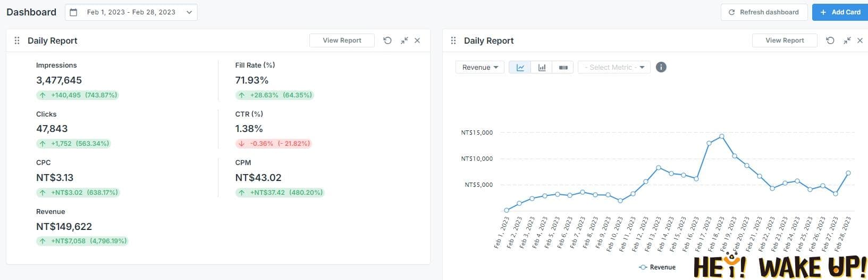Image resolution: width=868 pixels, height=280 pixels.
Task: Click the info icon beside Select Metric
Action: pos(661,67)
